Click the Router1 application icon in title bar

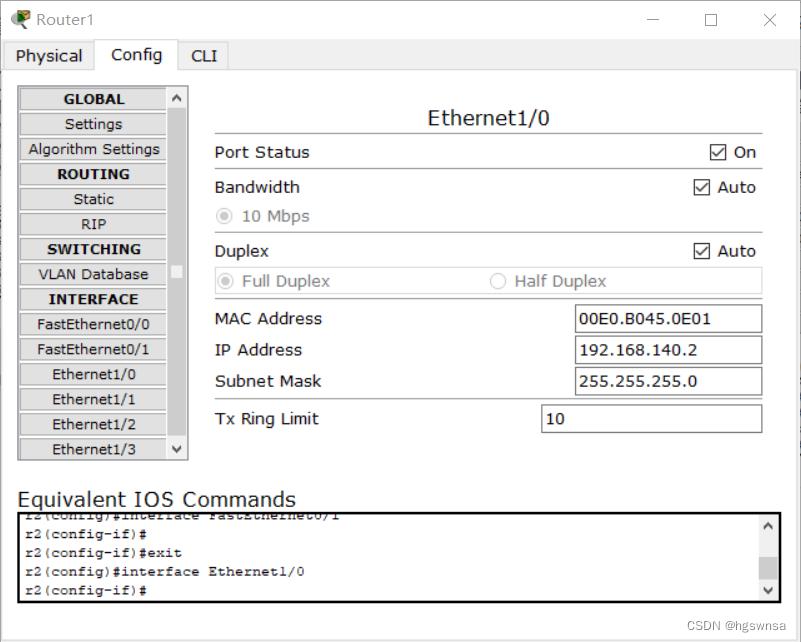20,19
